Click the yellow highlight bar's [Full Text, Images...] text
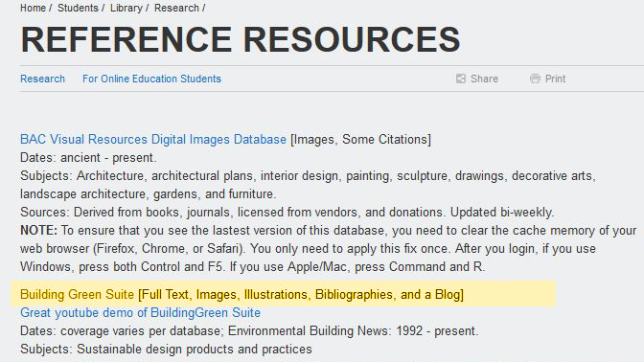 pyautogui.click(x=301, y=295)
